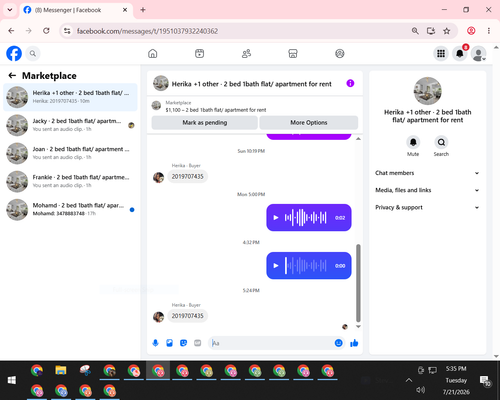
Task: Click the first 2019707435 message bubble
Action: click(x=188, y=176)
